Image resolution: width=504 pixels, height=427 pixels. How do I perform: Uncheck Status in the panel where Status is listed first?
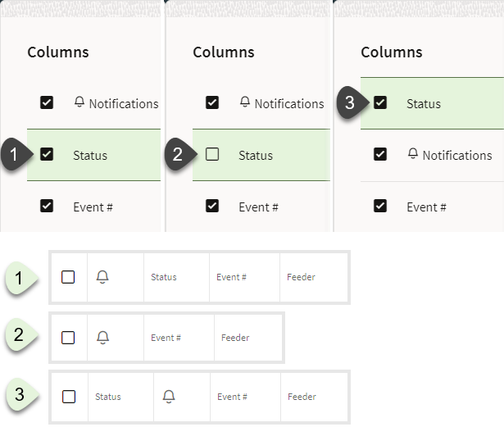coord(380,103)
